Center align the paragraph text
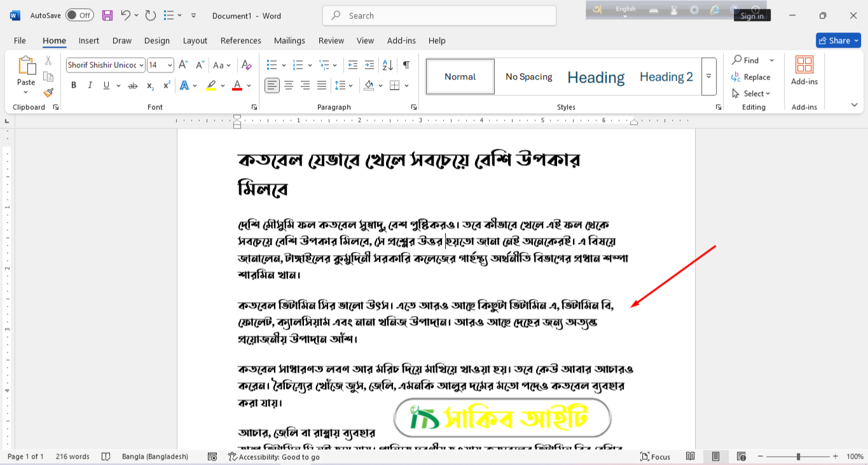Image resolution: width=868 pixels, height=465 pixels. (x=289, y=85)
